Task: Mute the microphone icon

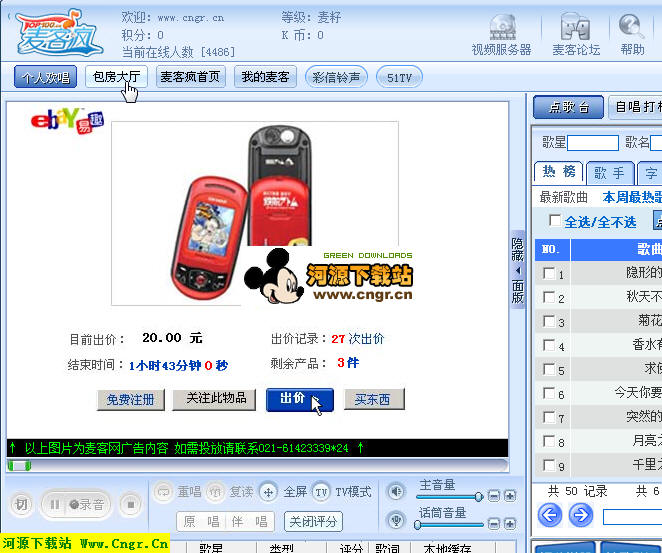Action: (396, 520)
